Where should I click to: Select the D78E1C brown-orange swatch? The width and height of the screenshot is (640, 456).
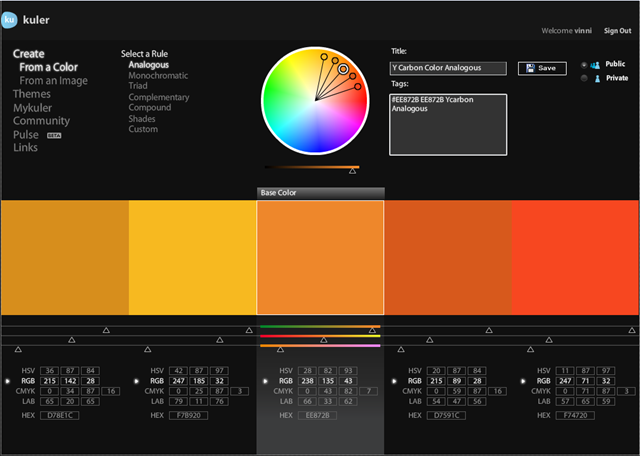click(x=65, y=257)
